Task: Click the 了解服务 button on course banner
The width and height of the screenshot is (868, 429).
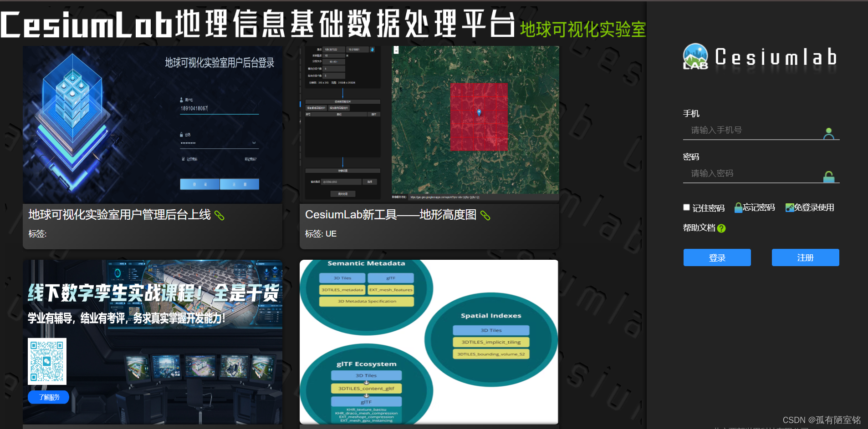Action: tap(48, 397)
